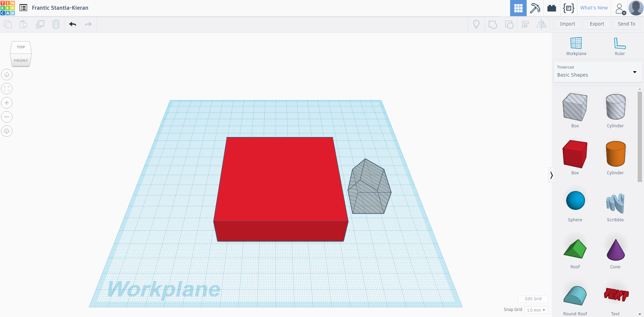This screenshot has width=644, height=317.
Task: Open the user profile avatar
Action: [636, 8]
